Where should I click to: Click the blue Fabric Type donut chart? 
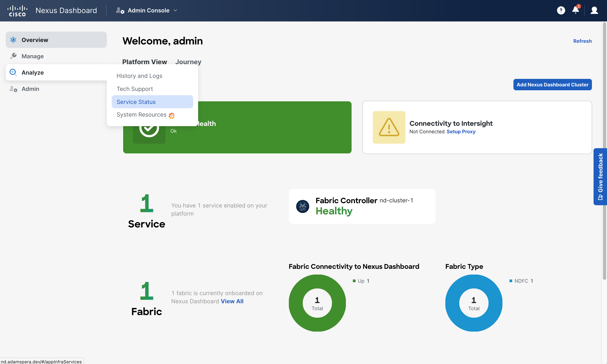click(474, 303)
